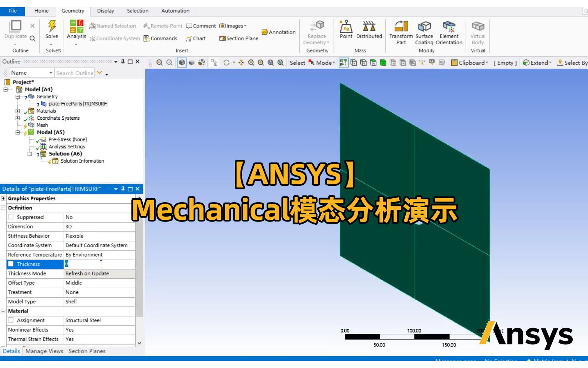Click the Duplicate icon
The image size is (588, 368).
(x=15, y=26)
